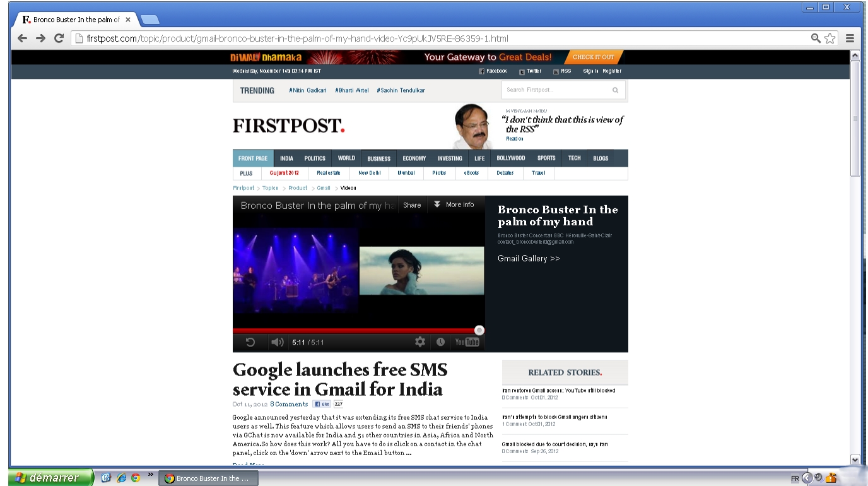The image size is (868, 486).
Task: Select New Delhi in the Plus bar
Action: pyautogui.click(x=370, y=173)
